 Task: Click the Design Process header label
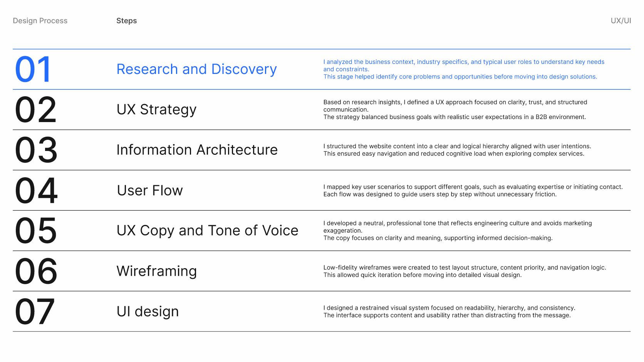coord(40,21)
